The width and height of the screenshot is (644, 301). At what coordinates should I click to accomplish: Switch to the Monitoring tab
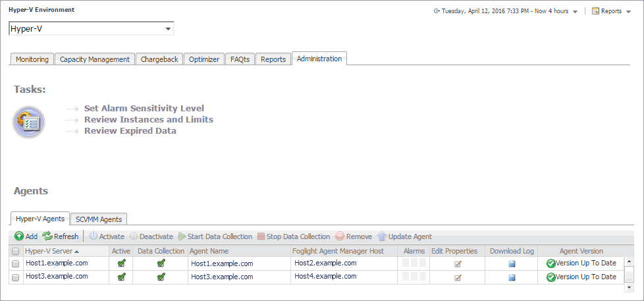pyautogui.click(x=32, y=59)
